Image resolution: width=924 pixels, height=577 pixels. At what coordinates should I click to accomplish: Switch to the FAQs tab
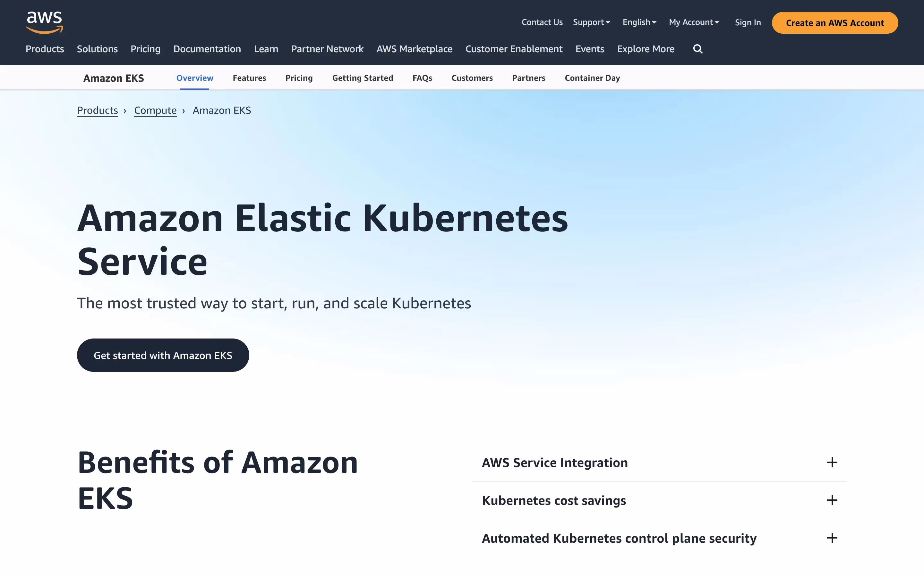pos(422,78)
